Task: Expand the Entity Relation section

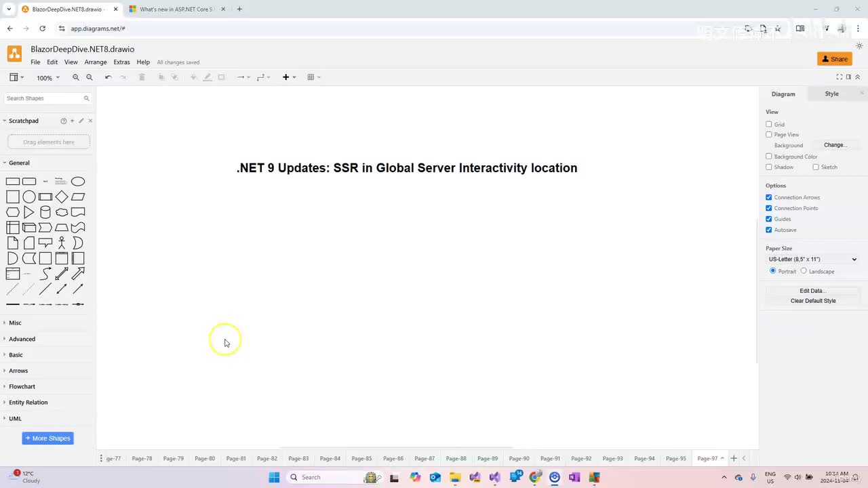Action: point(28,403)
